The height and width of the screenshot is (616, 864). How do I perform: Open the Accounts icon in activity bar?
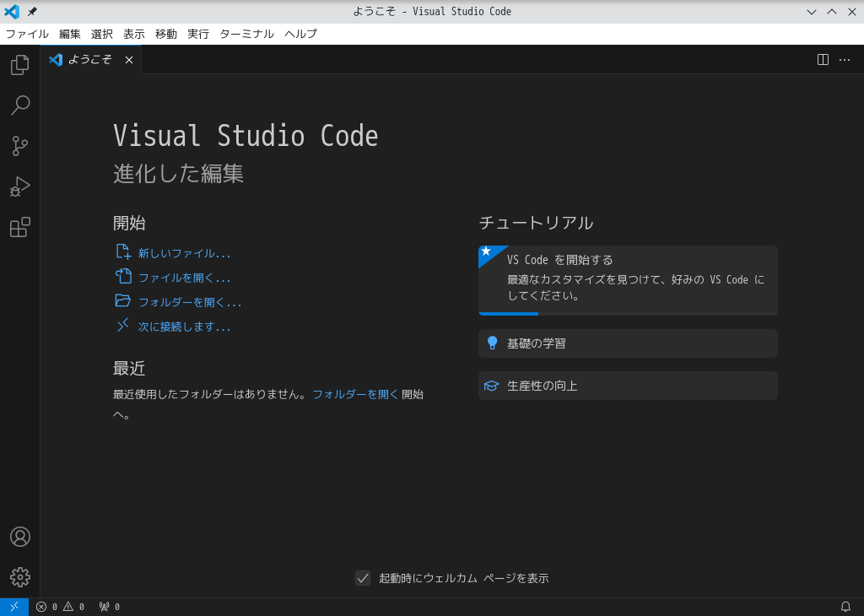click(20, 537)
